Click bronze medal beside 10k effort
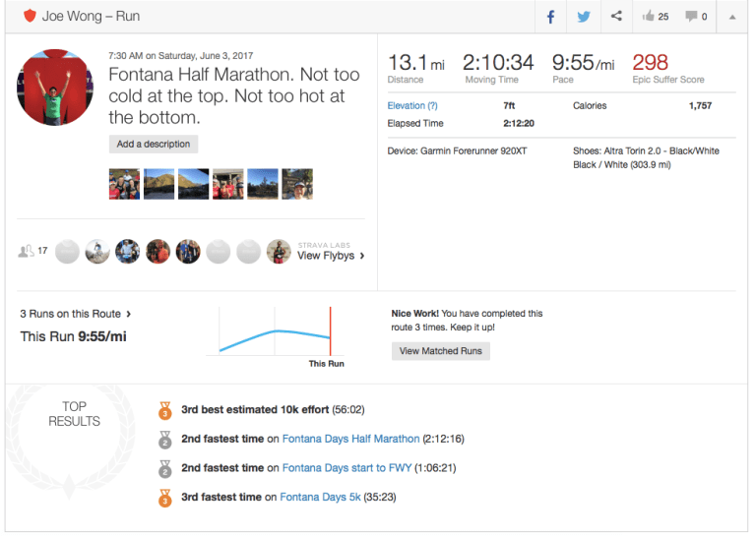Image resolution: width=756 pixels, height=536 pixels. (x=165, y=409)
